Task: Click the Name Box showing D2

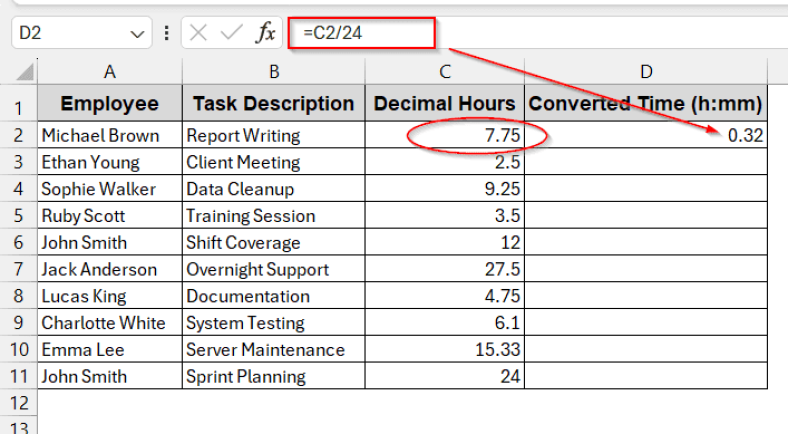Action: [x=81, y=33]
